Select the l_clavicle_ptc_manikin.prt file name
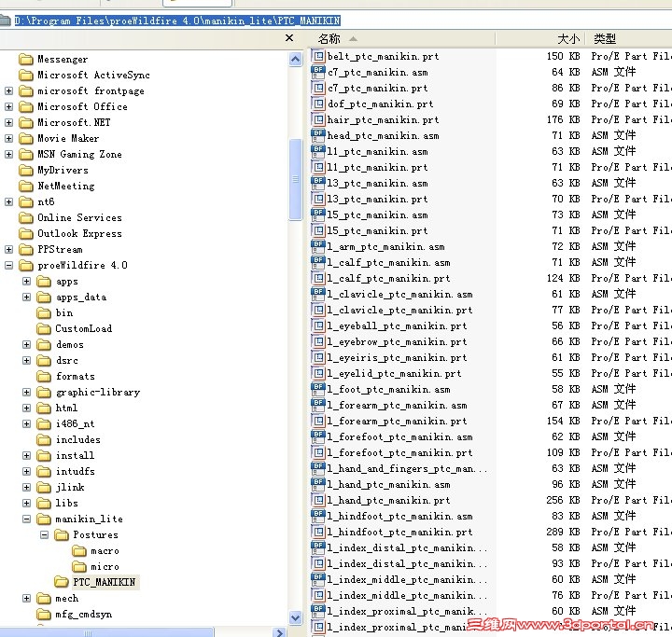This screenshot has width=672, height=637. point(399,310)
